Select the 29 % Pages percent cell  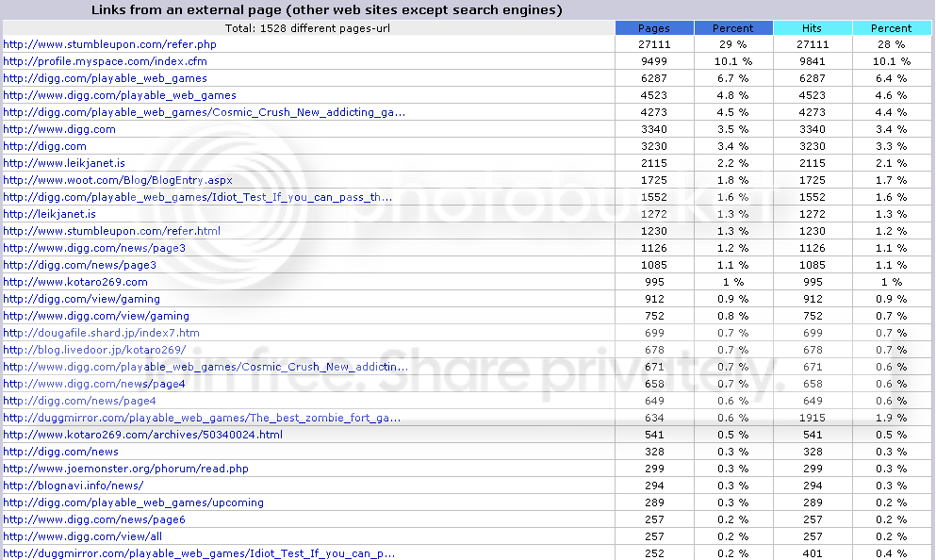pyautogui.click(x=733, y=44)
